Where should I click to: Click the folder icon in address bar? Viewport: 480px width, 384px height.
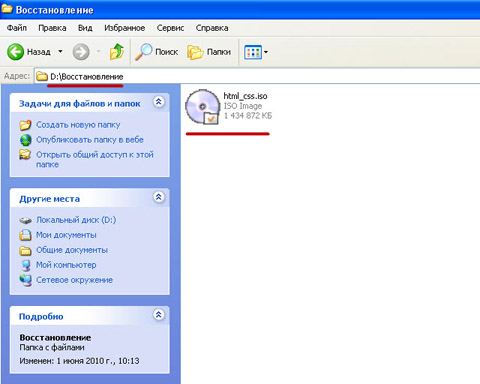coord(42,77)
